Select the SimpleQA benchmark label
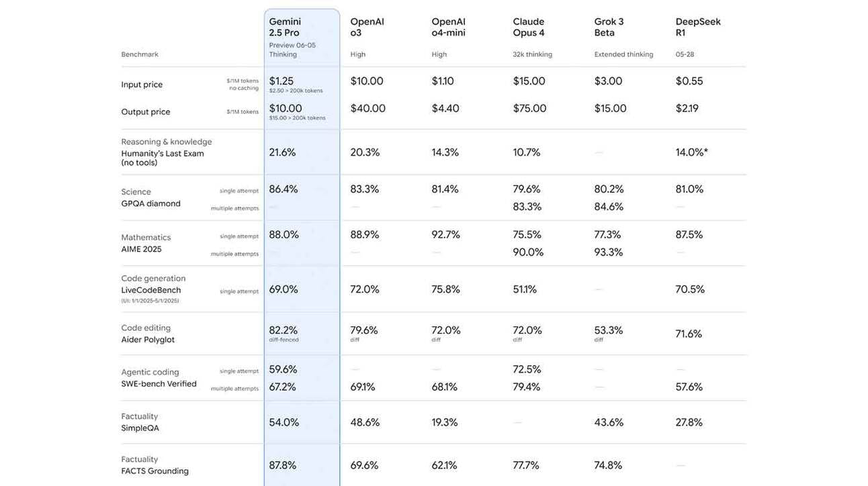The width and height of the screenshot is (868, 486). point(140,428)
